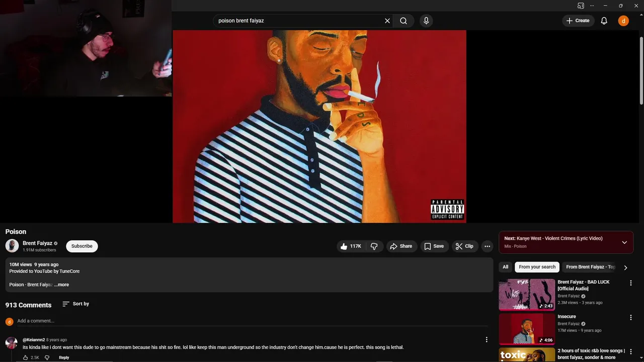
Task: Click the magnifier search button
Action: [x=404, y=21]
